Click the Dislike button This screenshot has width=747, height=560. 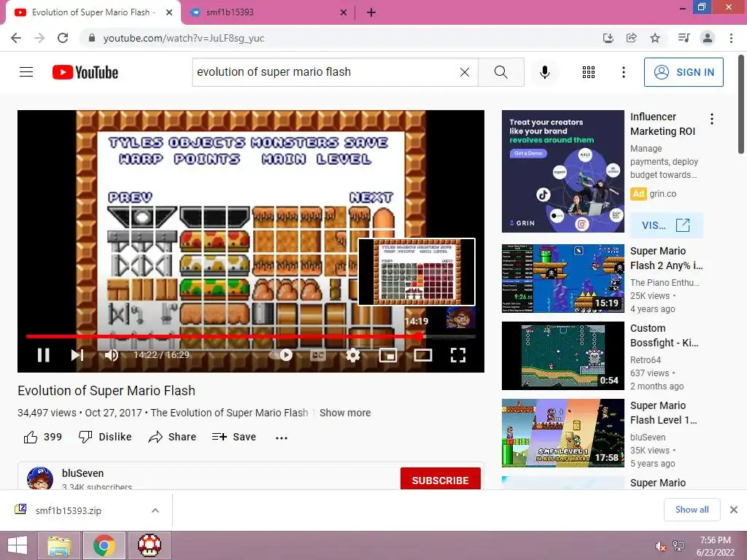[x=105, y=437]
